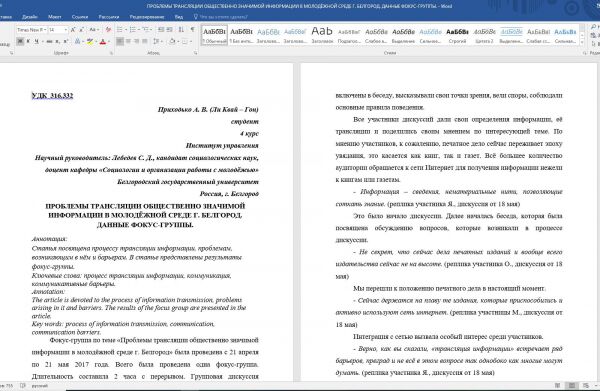Open the Макет ribbon tab
Image resolution: width=600 pixels, height=391 pixels.
55,17
